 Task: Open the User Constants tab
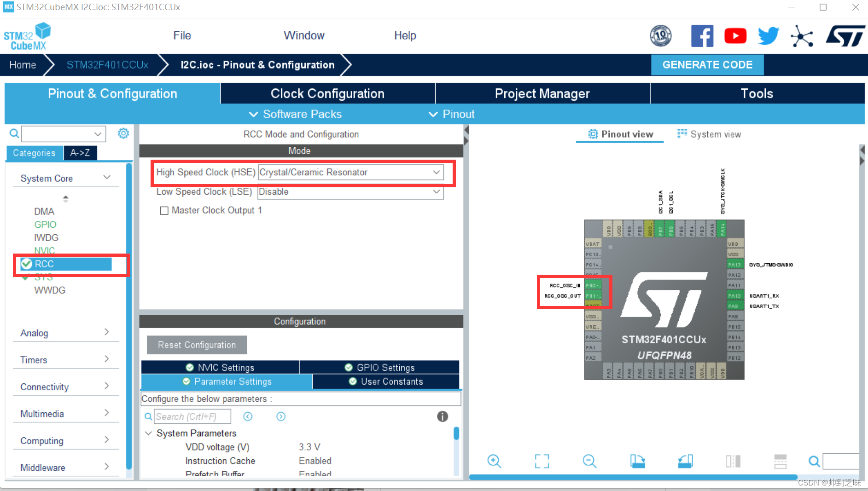(386, 381)
